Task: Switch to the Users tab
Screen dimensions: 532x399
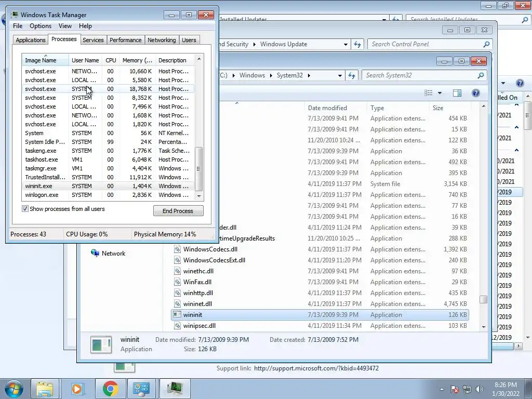Action: tap(189, 40)
